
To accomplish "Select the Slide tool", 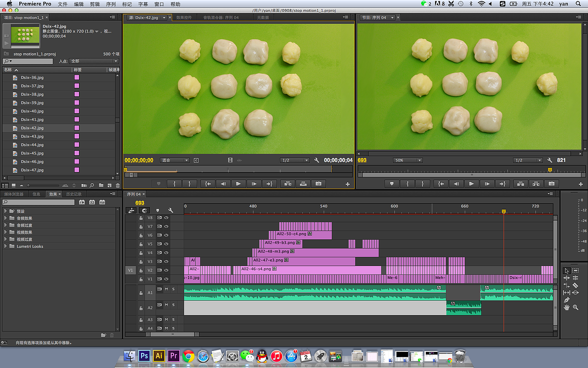I will pos(576,293).
